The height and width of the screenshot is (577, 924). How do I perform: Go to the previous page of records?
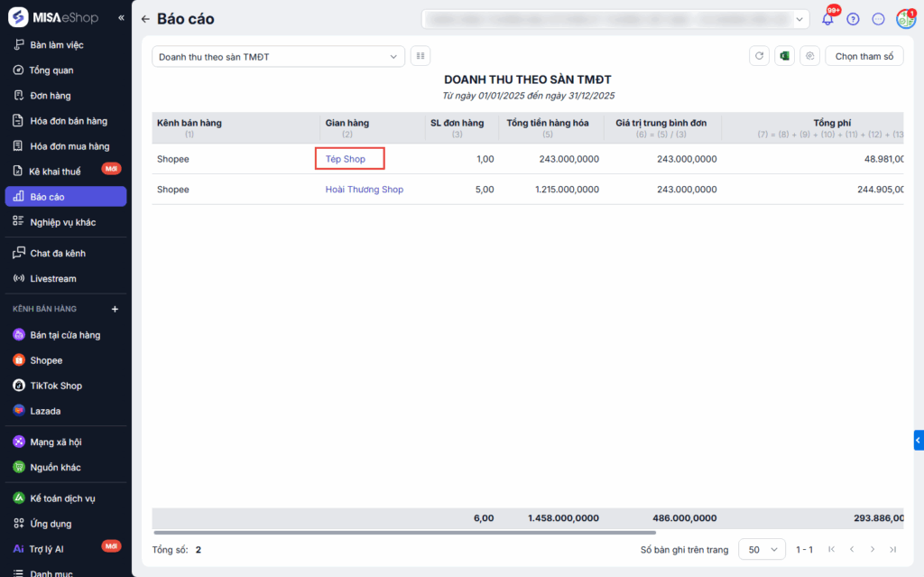[852, 549]
